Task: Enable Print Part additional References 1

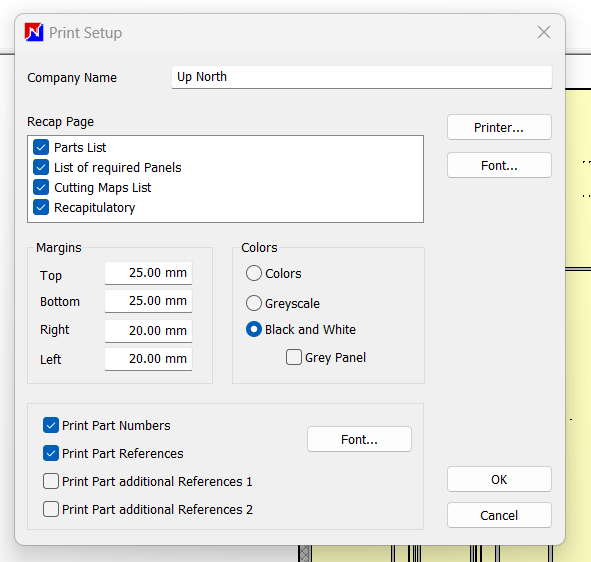Action: [51, 481]
